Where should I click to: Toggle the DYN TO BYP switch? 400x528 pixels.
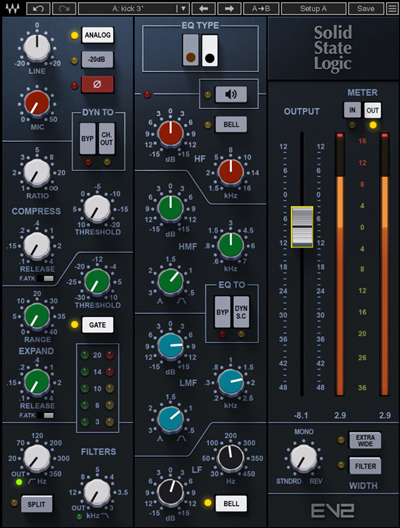pos(88,139)
